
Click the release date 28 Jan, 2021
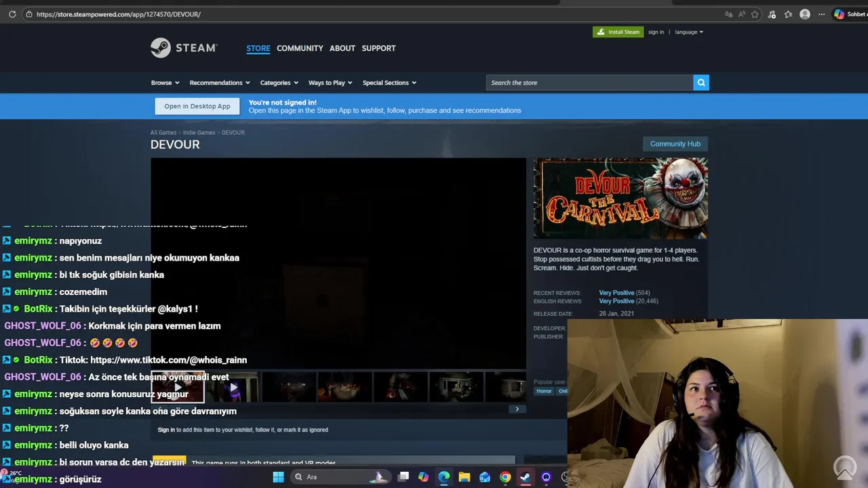click(616, 314)
